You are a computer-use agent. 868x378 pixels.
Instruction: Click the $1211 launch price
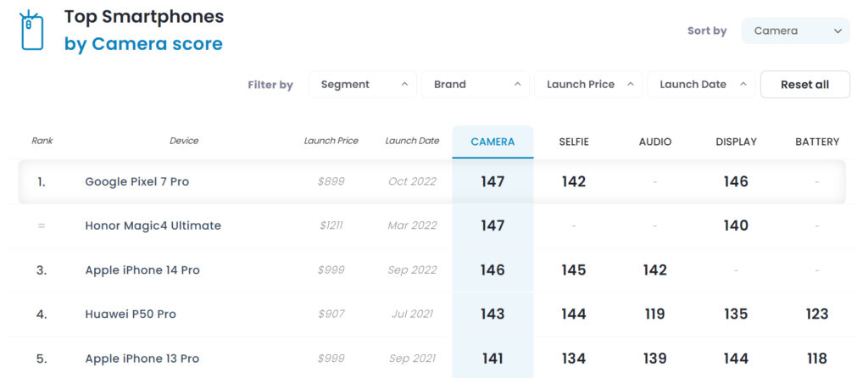pos(331,225)
